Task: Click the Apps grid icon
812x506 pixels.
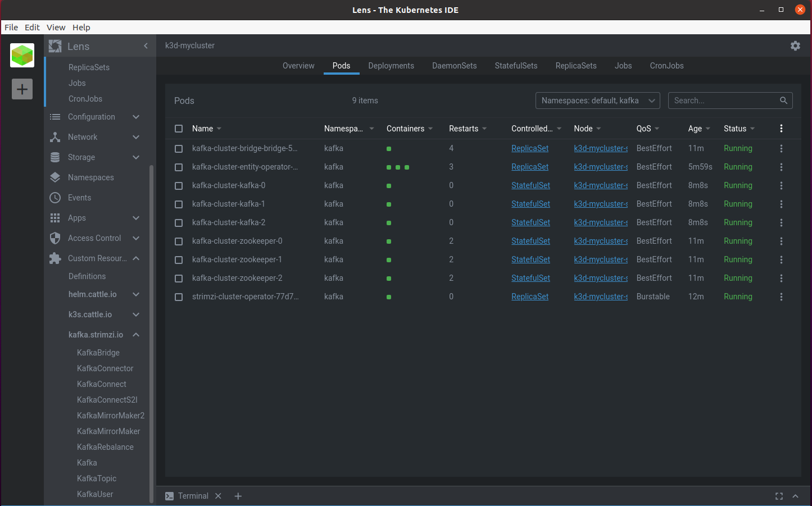Action: [x=55, y=218]
